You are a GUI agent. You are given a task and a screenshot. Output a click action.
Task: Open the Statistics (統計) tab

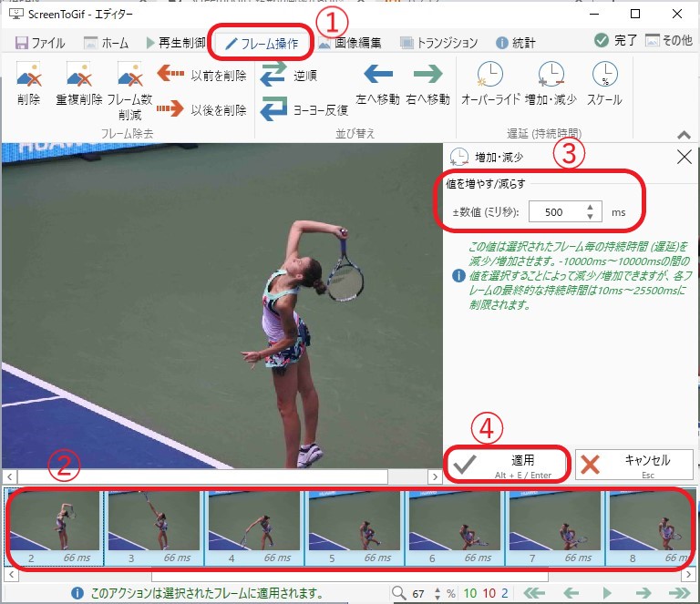coord(516,43)
